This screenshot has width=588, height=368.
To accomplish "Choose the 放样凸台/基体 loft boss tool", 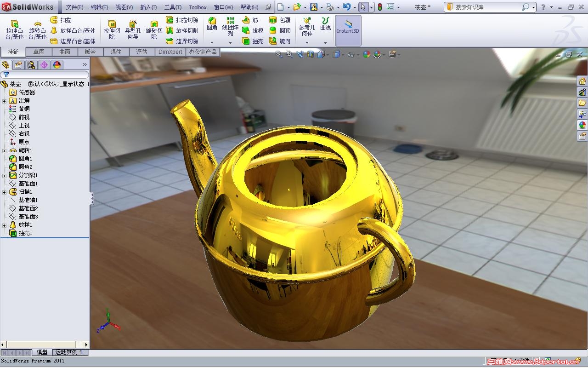I will tap(73, 31).
